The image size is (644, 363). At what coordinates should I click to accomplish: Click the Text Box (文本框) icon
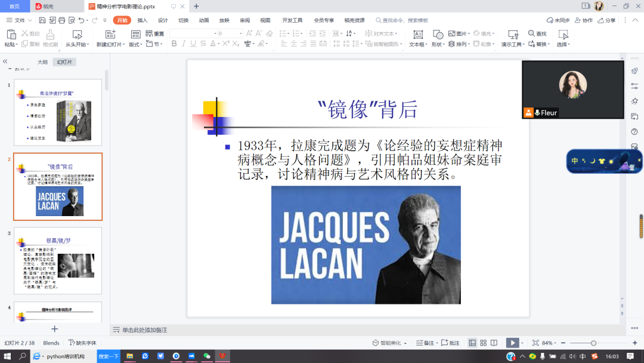pyautogui.click(x=418, y=35)
